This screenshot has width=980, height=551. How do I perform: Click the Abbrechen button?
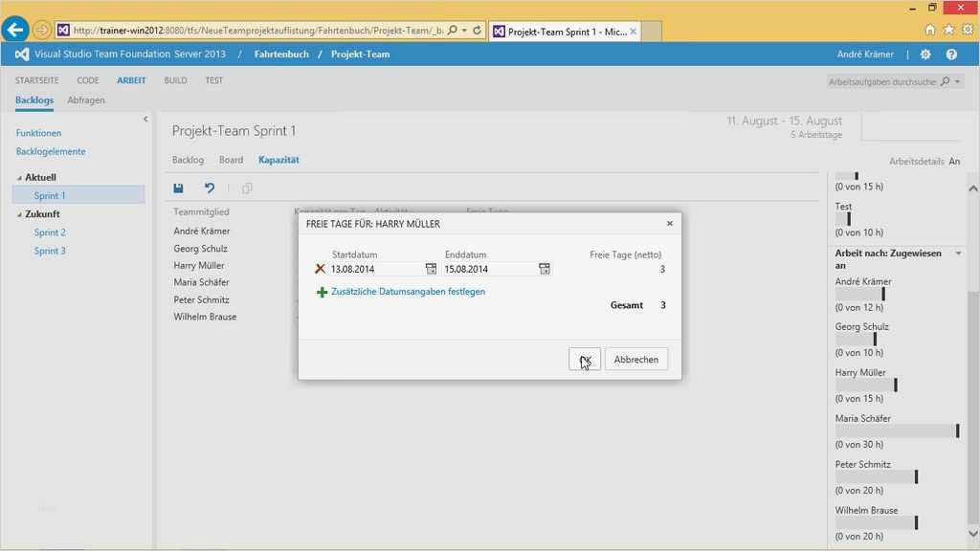click(x=635, y=360)
